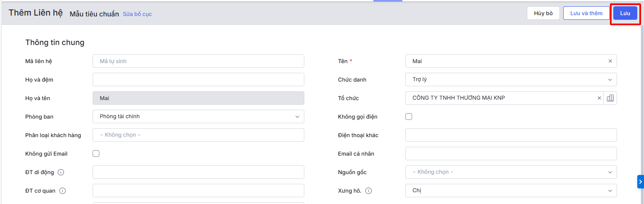Expand the blue side panel arrow

click(x=640, y=182)
